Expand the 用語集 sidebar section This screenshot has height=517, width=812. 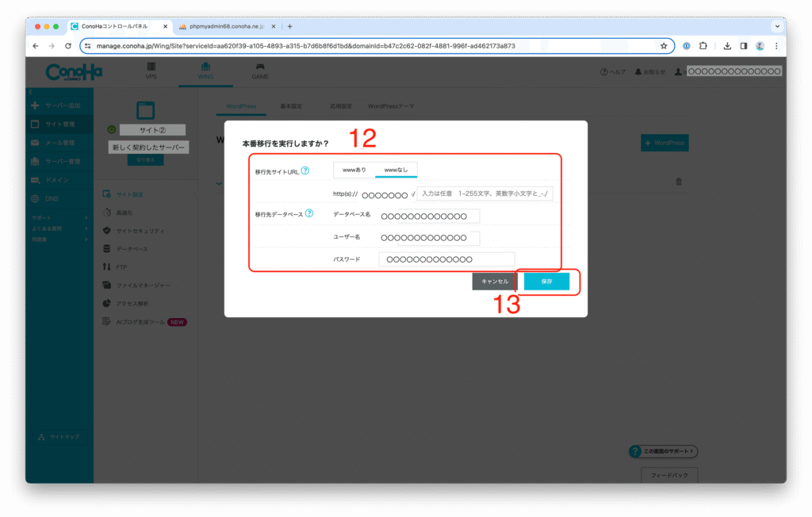[x=59, y=239]
